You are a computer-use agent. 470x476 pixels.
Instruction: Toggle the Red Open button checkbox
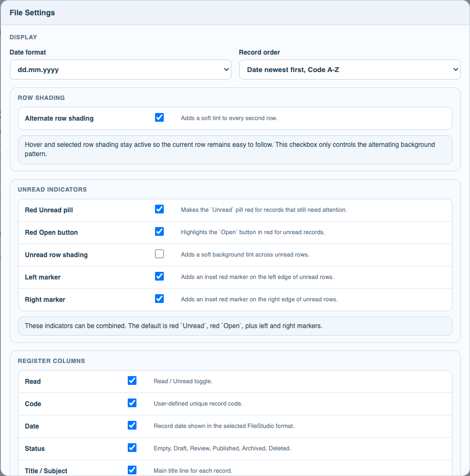(159, 231)
